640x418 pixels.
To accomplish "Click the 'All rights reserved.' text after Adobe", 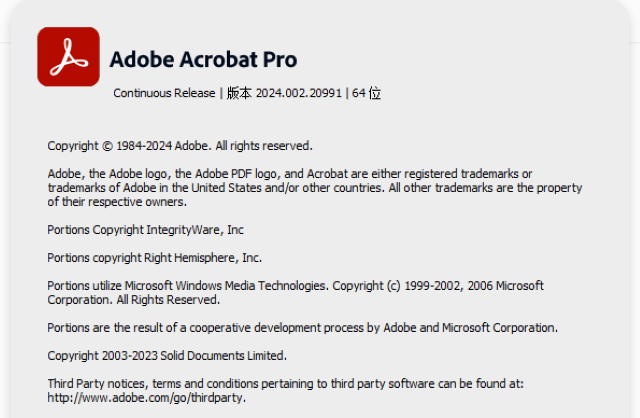I will (264, 146).
